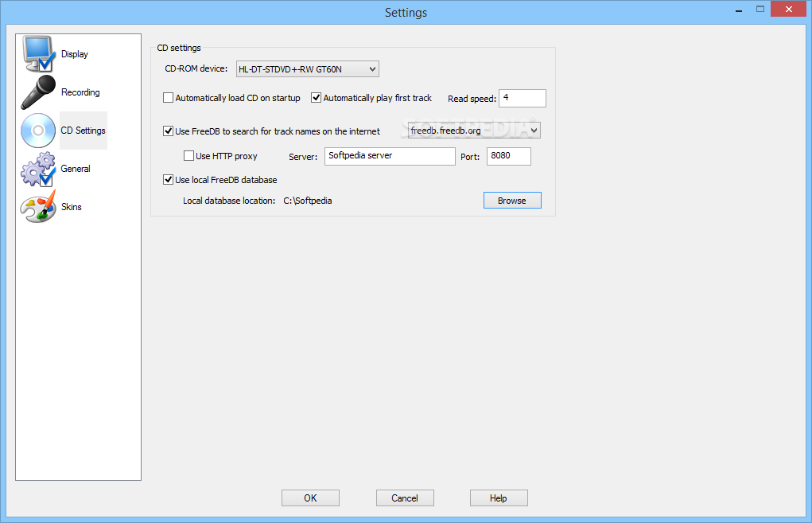Minimize the Settings window

pyautogui.click(x=739, y=10)
